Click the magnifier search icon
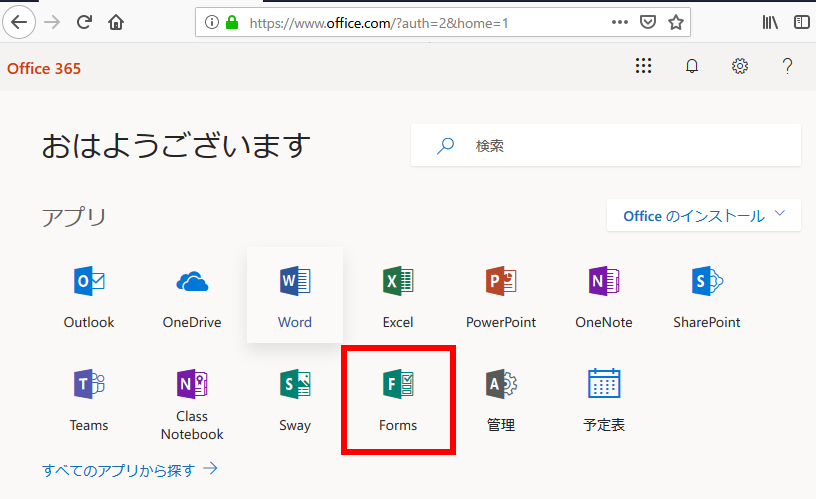The width and height of the screenshot is (816, 499). pyautogui.click(x=445, y=146)
